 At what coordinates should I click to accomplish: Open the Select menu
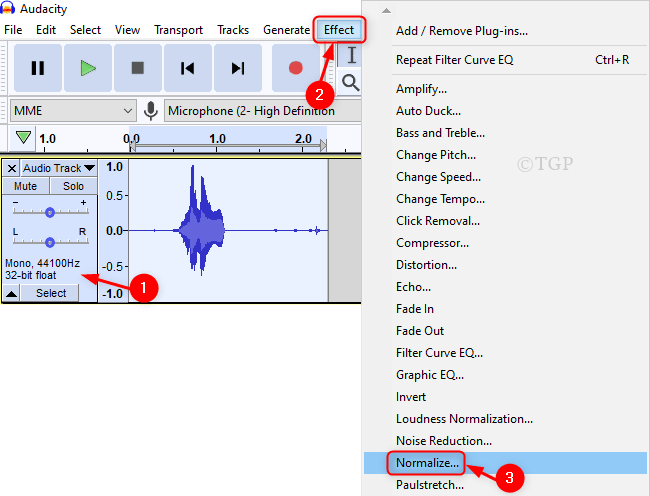click(85, 30)
